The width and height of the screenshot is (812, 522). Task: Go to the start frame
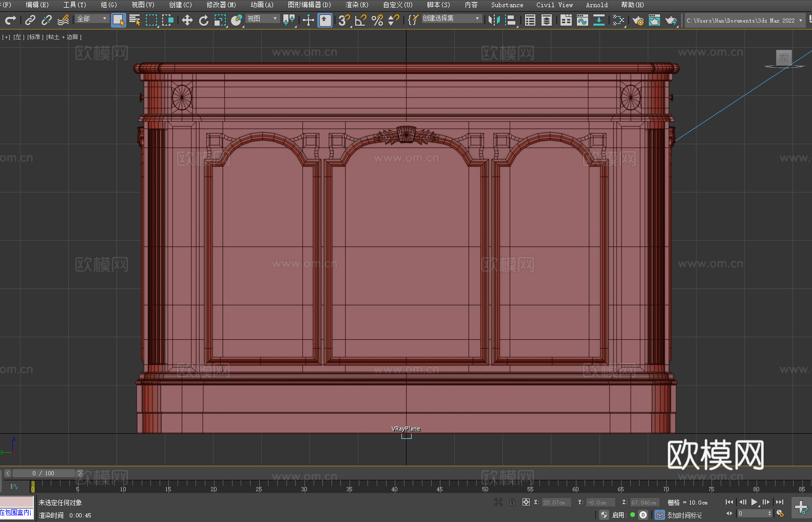[729, 502]
